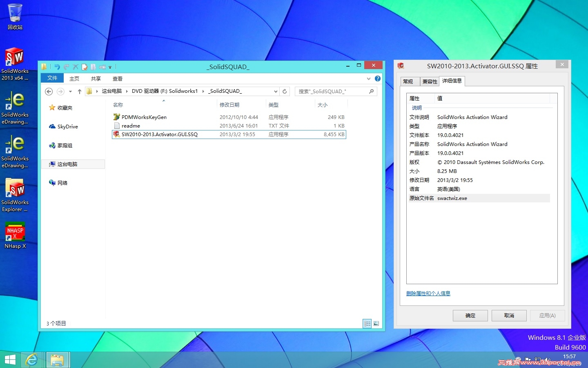Viewport: 588px width, 368px height.
Task: Select the readme text file icon
Action: click(116, 126)
